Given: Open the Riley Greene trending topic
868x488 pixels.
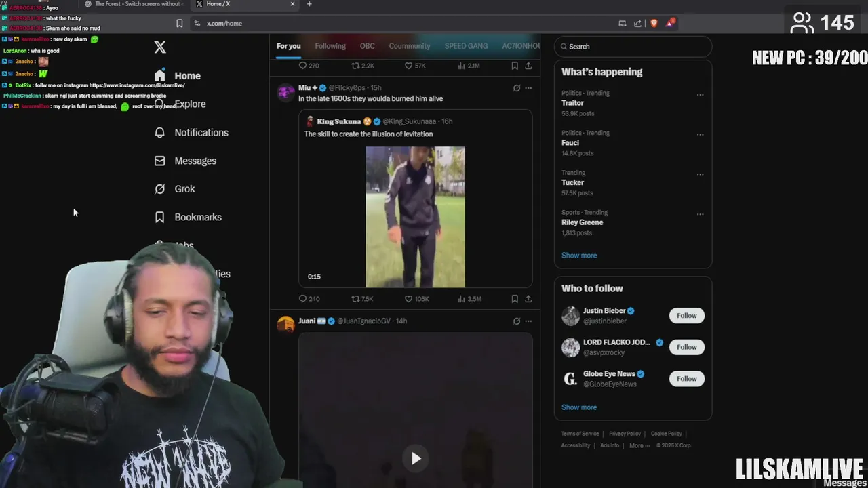Looking at the screenshot, I should 582,222.
